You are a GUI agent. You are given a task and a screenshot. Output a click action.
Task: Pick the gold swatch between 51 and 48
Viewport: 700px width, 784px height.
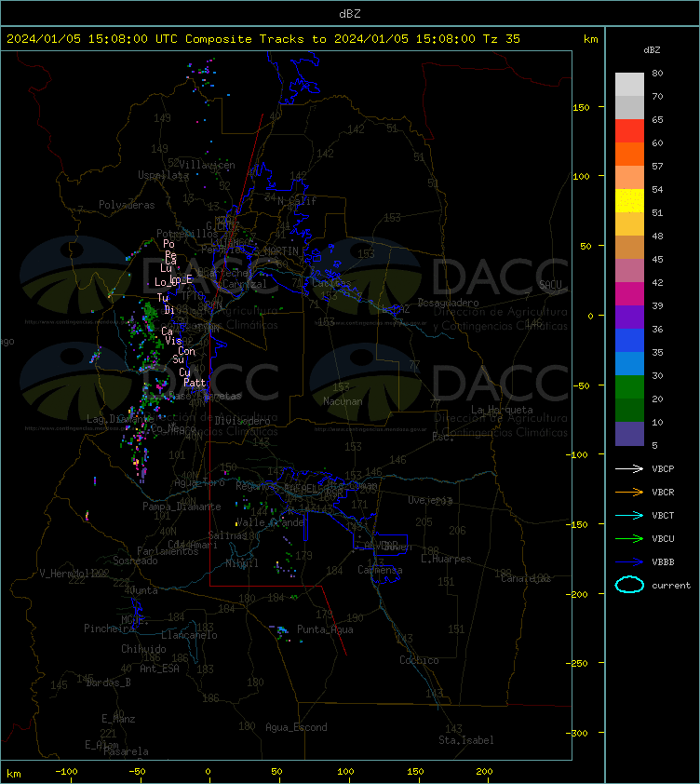629,224
